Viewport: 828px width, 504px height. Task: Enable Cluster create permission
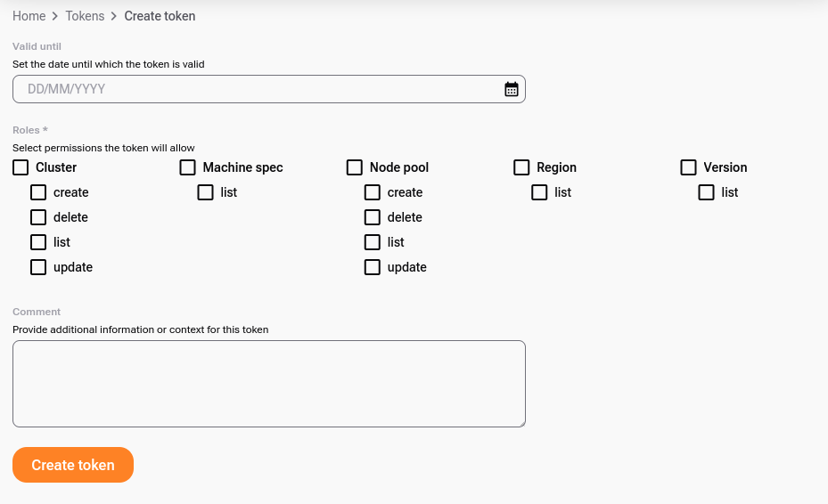tap(38, 192)
